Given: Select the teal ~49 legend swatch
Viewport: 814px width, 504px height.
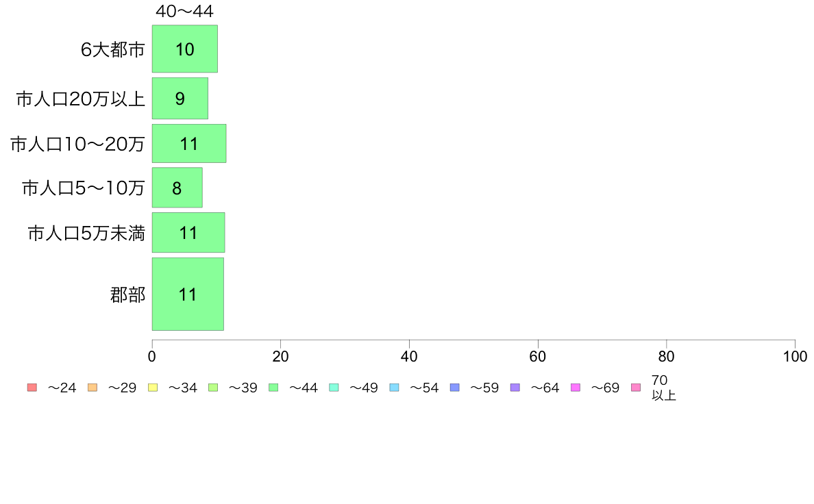Looking at the screenshot, I should 334,388.
